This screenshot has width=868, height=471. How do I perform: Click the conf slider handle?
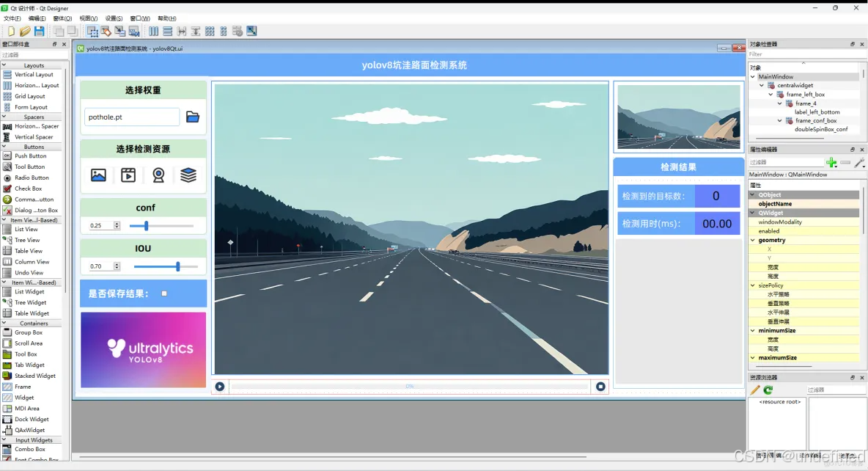(146, 225)
